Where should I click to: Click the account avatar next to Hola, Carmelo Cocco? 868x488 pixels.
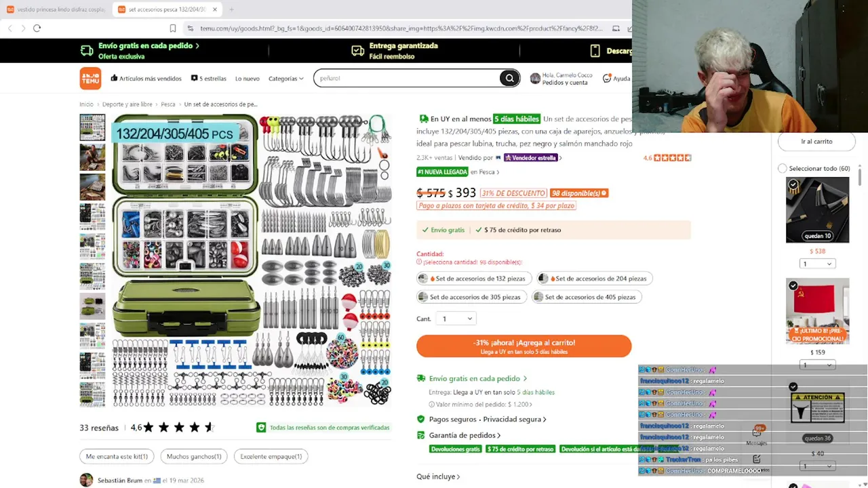coord(535,79)
